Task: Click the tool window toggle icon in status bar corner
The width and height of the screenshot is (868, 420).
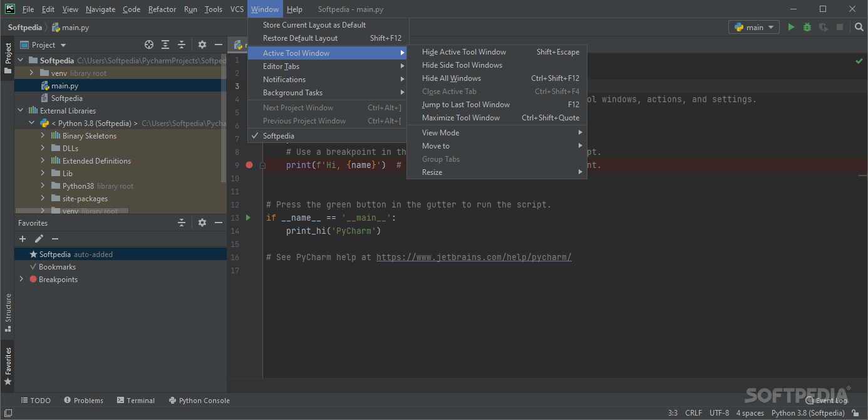Action: click(x=7, y=413)
